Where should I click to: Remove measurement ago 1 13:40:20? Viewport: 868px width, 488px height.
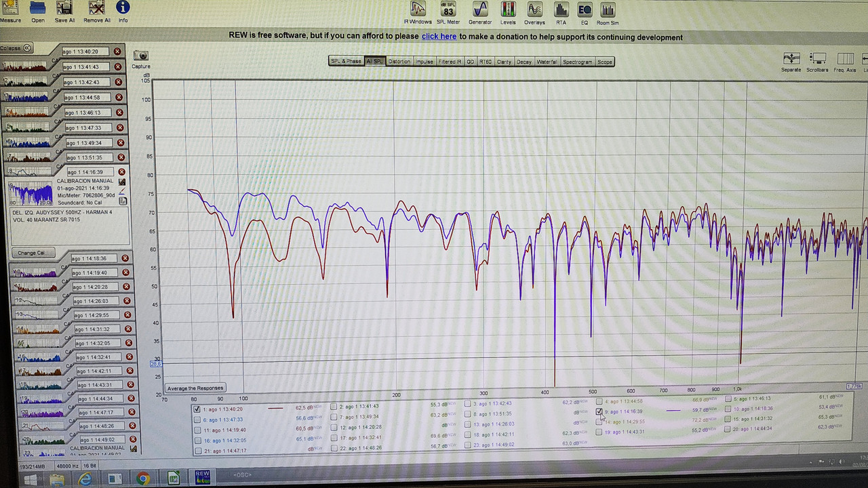[117, 52]
